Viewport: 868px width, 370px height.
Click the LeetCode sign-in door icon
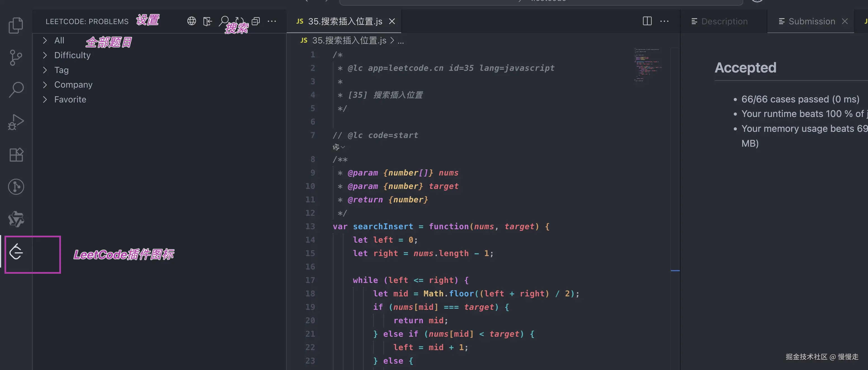coord(207,21)
